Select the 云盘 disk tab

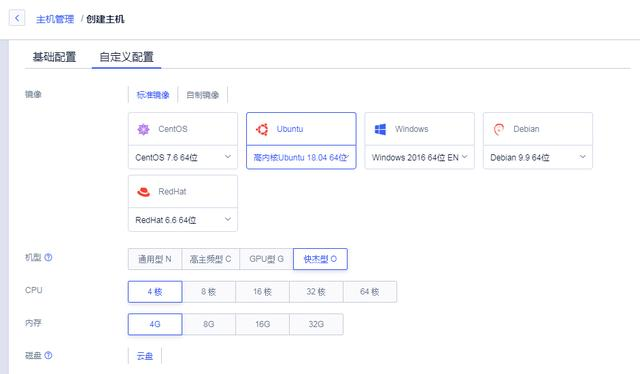[x=145, y=356]
